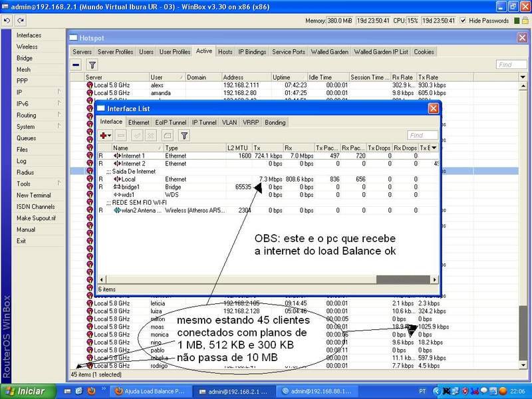Switch to User Profiles tab
This screenshot has height=399, width=532.
pos(175,52)
